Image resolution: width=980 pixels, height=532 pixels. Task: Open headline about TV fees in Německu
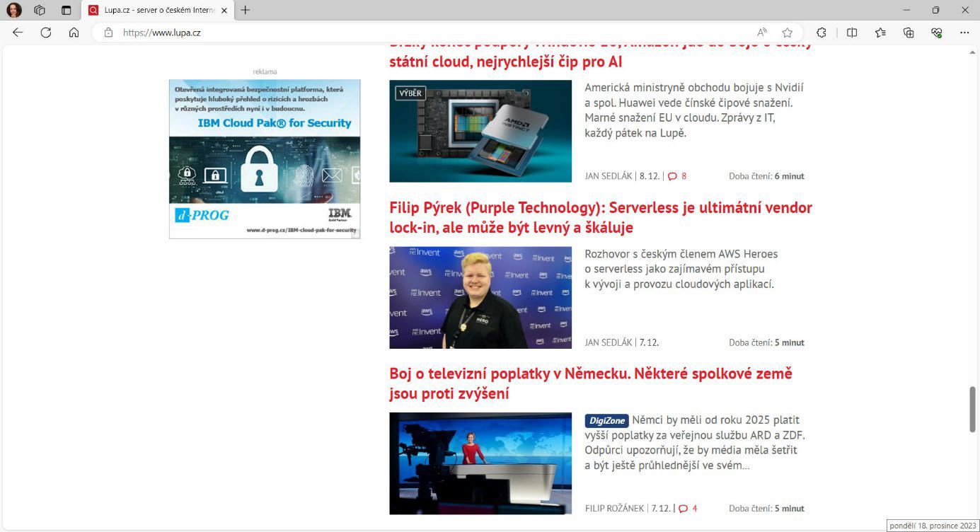[x=591, y=383]
